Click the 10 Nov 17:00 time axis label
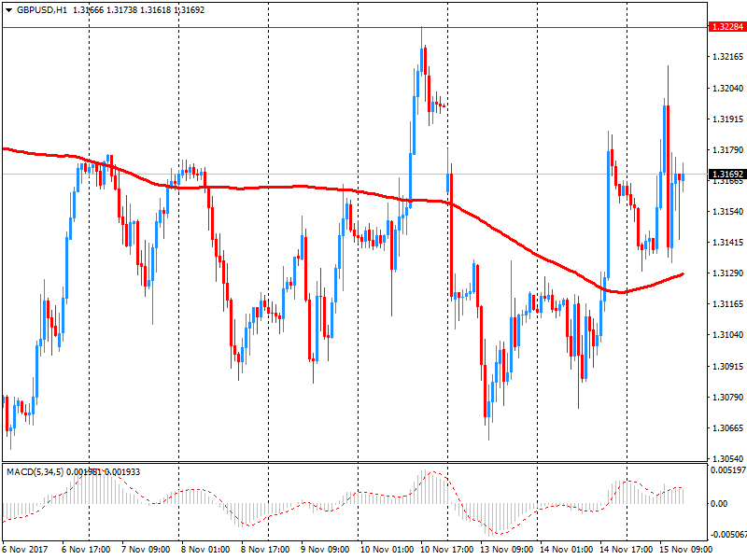This screenshot has height=560, width=747. [x=447, y=550]
